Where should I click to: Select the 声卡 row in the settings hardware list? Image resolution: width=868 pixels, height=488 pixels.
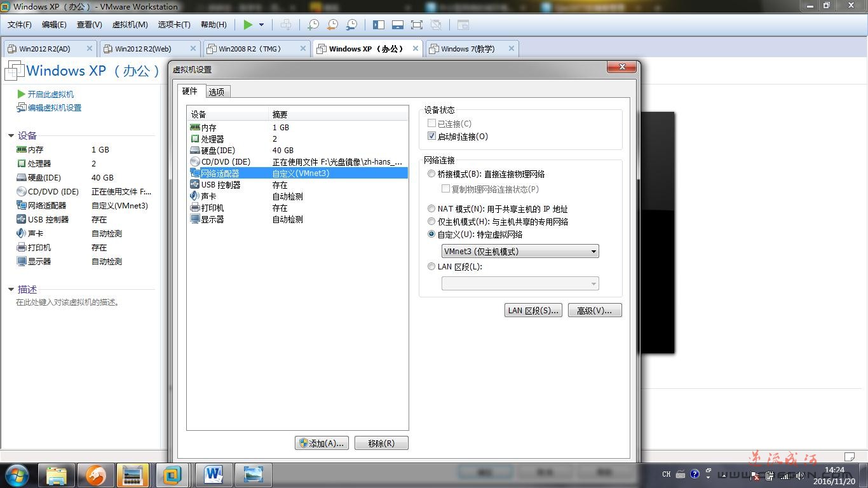(x=297, y=196)
